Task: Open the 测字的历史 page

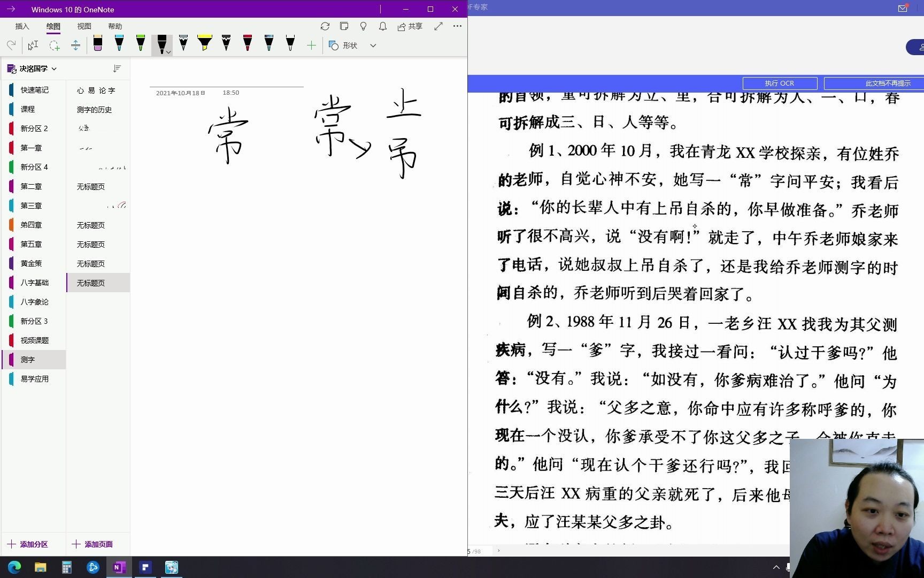Action: click(98, 110)
